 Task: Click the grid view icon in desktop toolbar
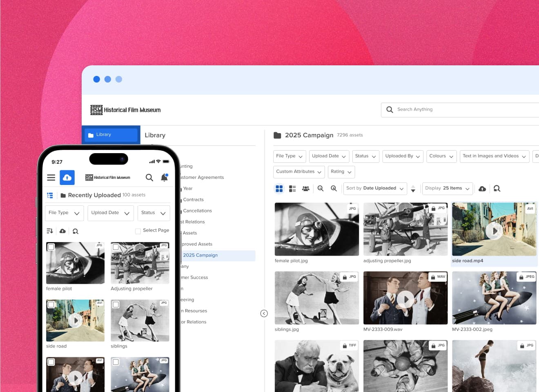point(279,189)
